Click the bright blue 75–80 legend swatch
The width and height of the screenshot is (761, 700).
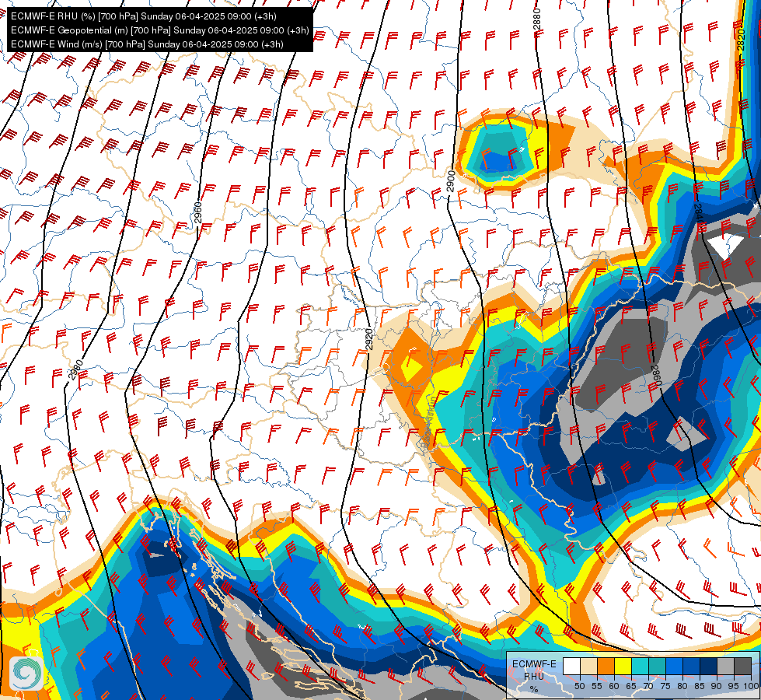[675, 666]
